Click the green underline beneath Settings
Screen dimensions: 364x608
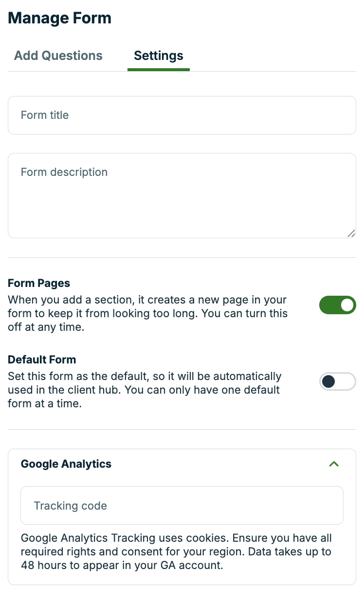click(x=159, y=70)
